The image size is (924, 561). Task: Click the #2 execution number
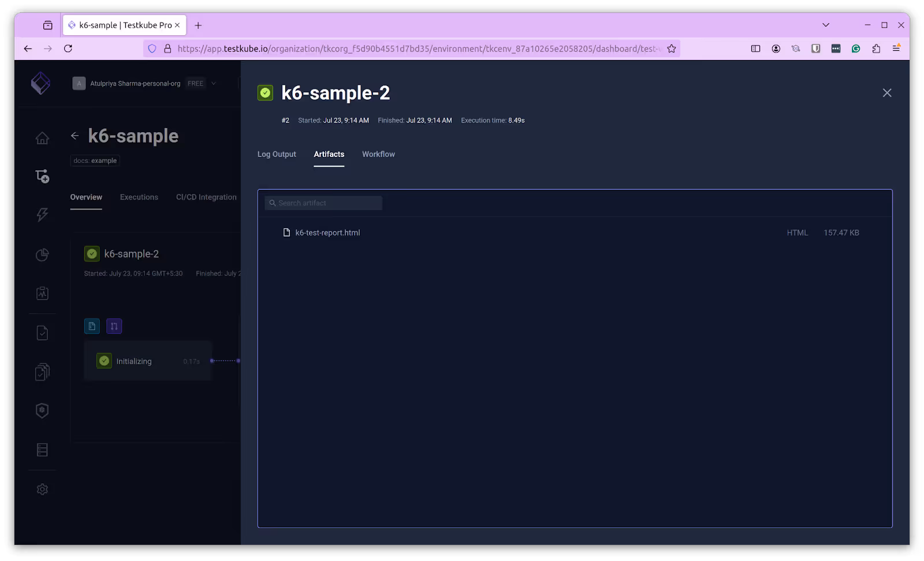285,121
